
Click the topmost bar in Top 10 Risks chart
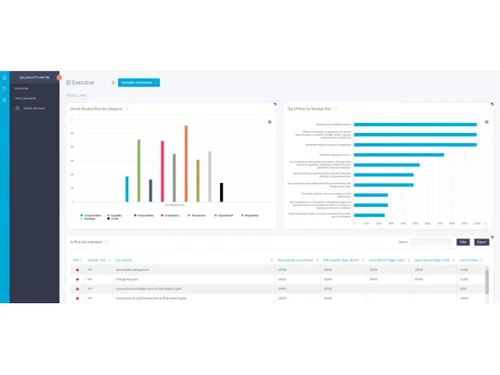click(x=415, y=125)
